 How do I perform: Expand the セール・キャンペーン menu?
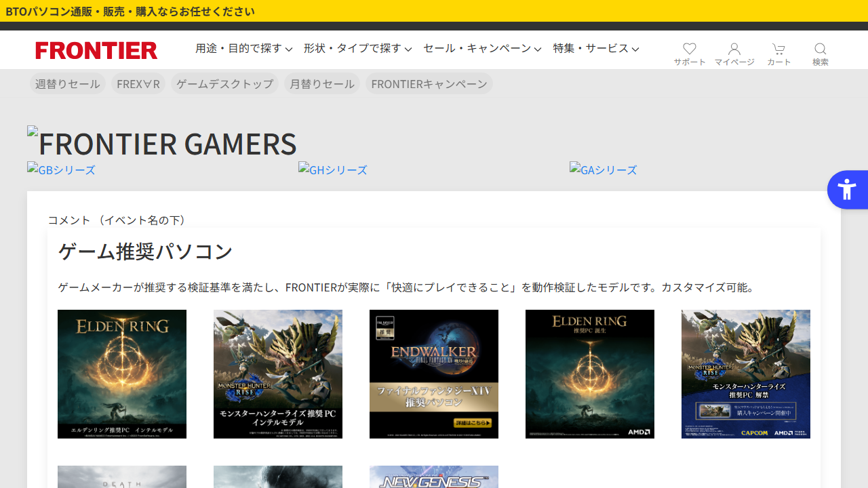482,49
